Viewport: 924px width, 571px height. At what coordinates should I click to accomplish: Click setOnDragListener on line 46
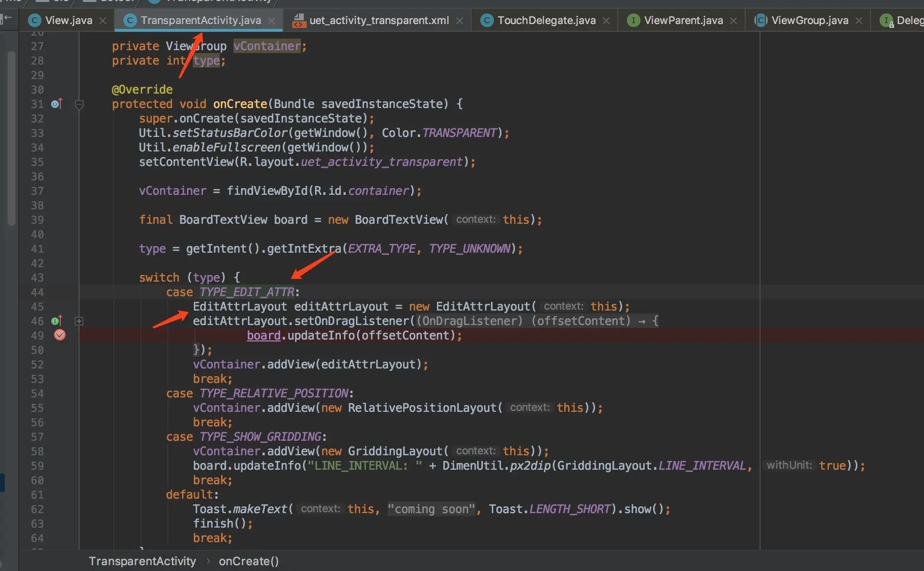click(352, 321)
